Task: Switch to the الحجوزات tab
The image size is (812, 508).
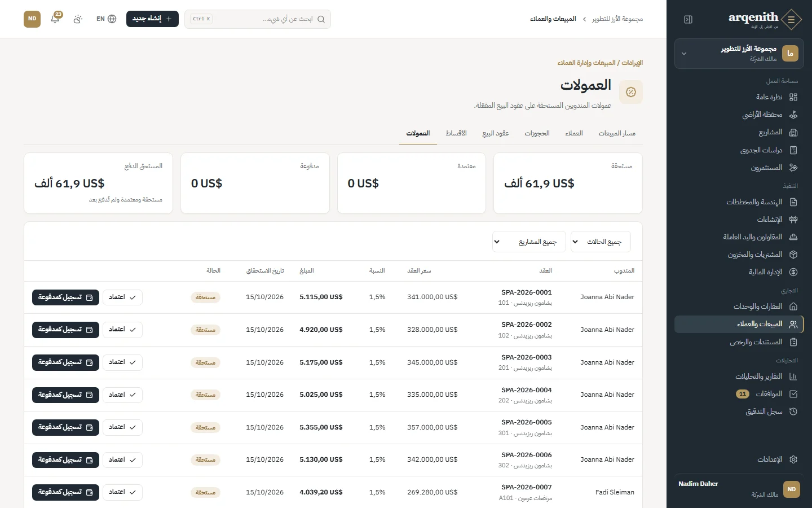Action: click(x=537, y=133)
